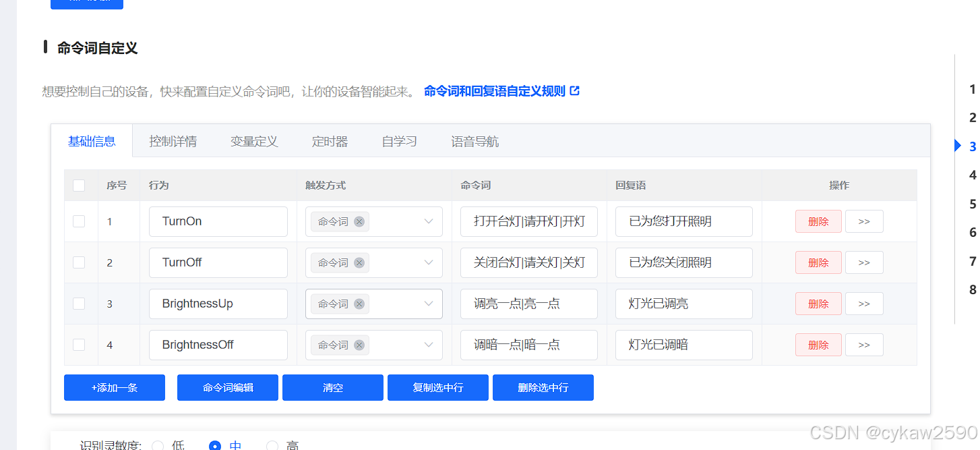Open the 变量定义 tab
This screenshot has width=980, height=450.
(254, 142)
